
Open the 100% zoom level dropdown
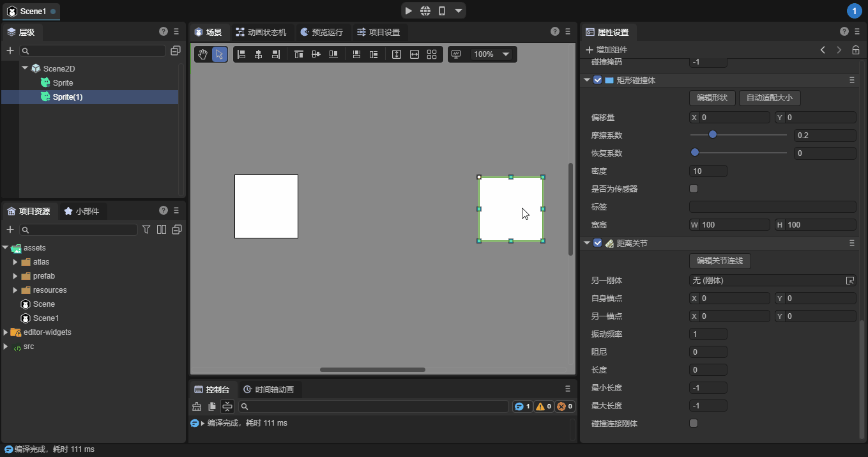pyautogui.click(x=491, y=54)
